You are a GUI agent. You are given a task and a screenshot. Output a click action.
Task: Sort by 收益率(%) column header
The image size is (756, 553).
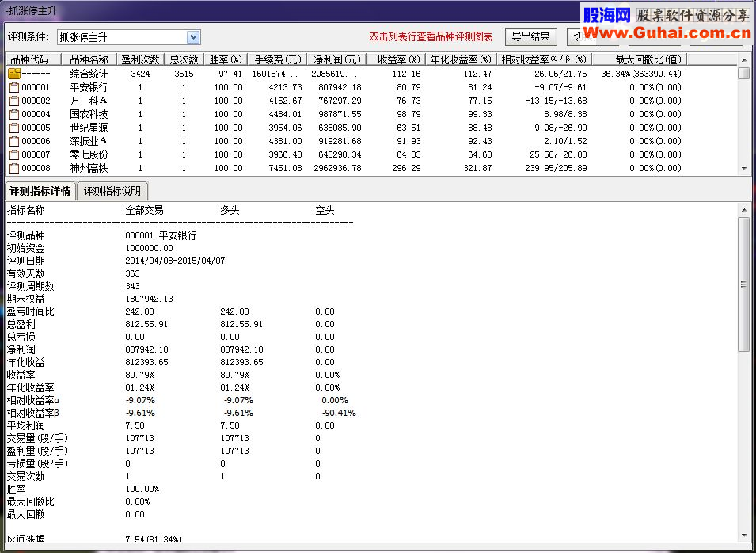coord(396,59)
